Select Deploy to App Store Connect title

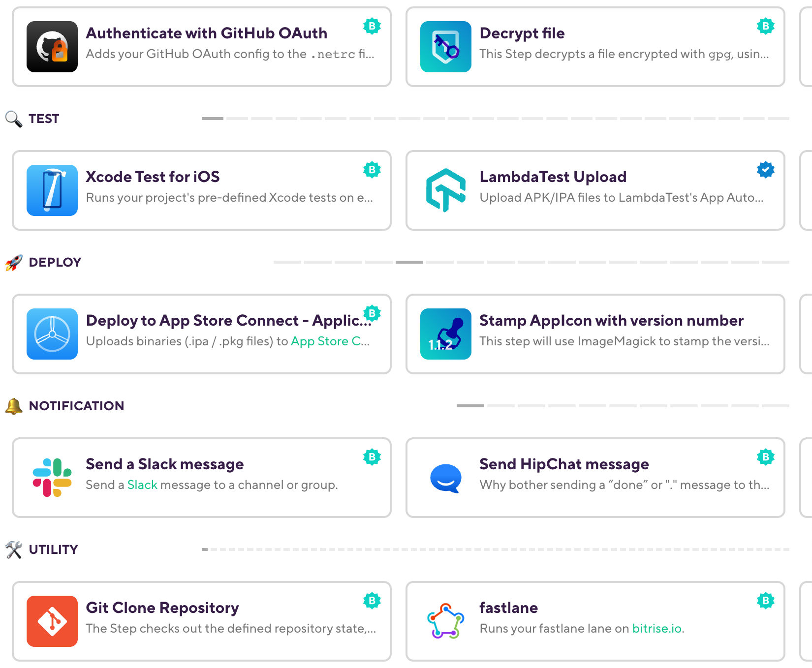229,320
